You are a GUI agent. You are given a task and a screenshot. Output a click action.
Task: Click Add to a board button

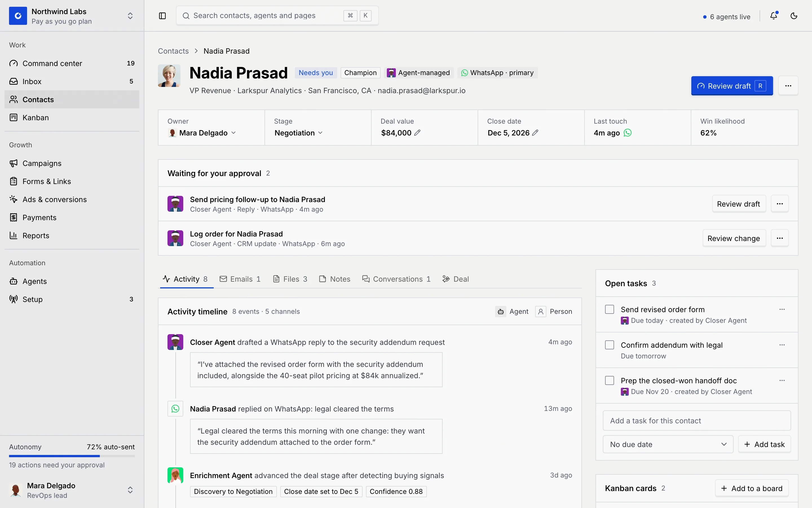(x=752, y=488)
